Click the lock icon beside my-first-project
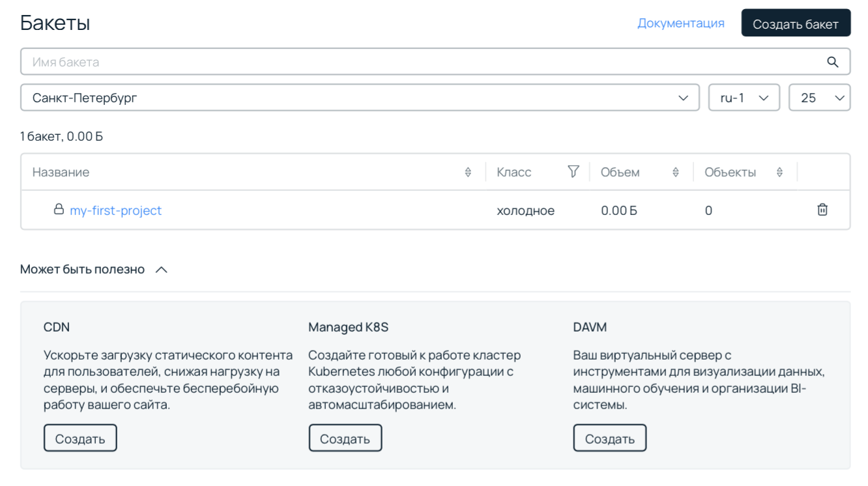 [59, 210]
